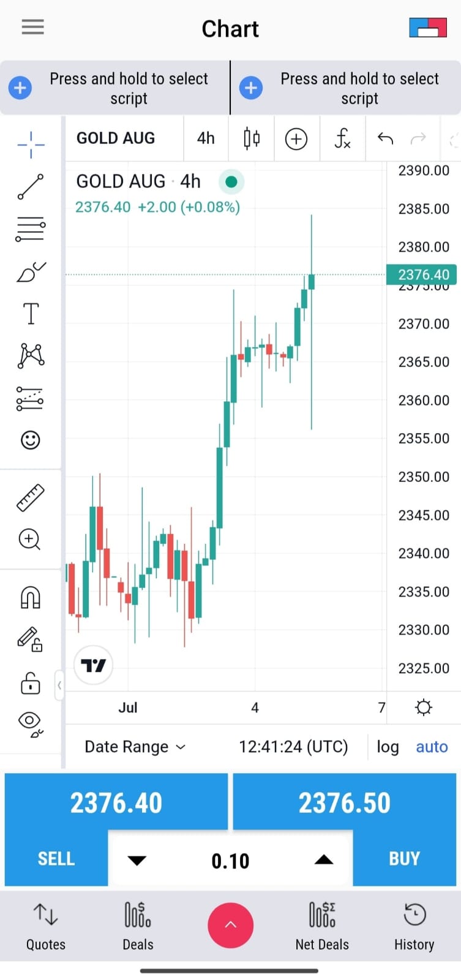The image size is (461, 980).
Task: Open the emoji sticker tool
Action: (x=31, y=440)
